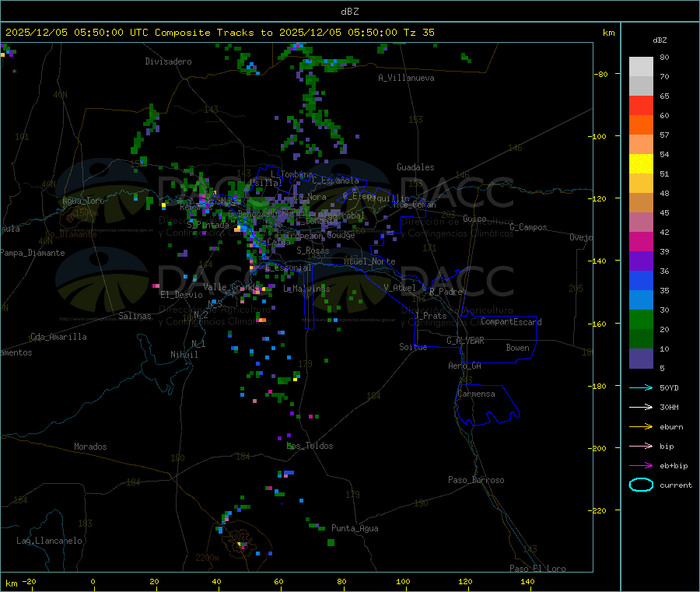Click the Lag.Llancanelo map label
The image size is (700, 592).
pos(50,541)
